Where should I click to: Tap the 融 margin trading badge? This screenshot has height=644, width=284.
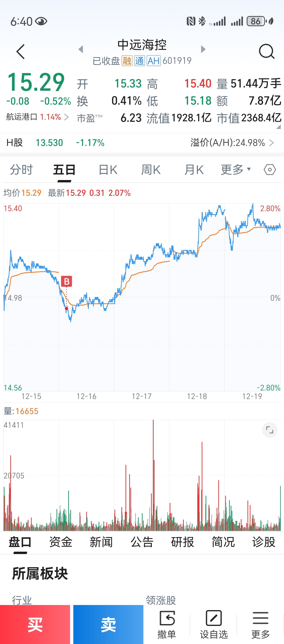127,61
